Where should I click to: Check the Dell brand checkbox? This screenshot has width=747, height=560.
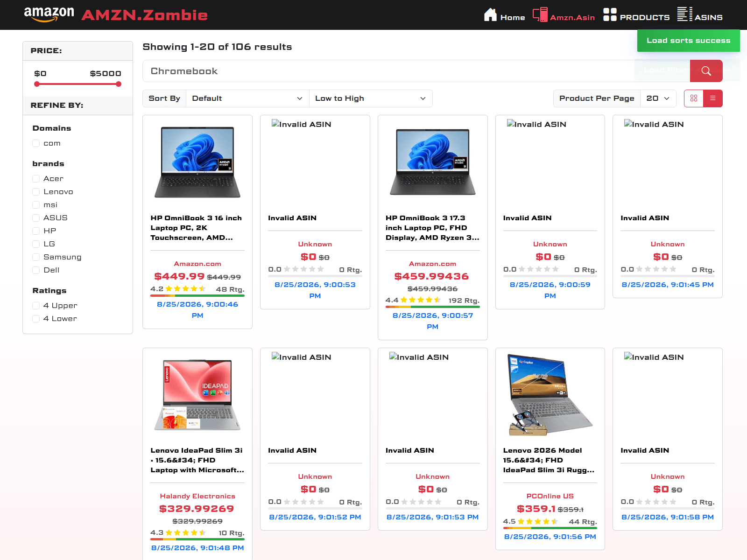(36, 270)
